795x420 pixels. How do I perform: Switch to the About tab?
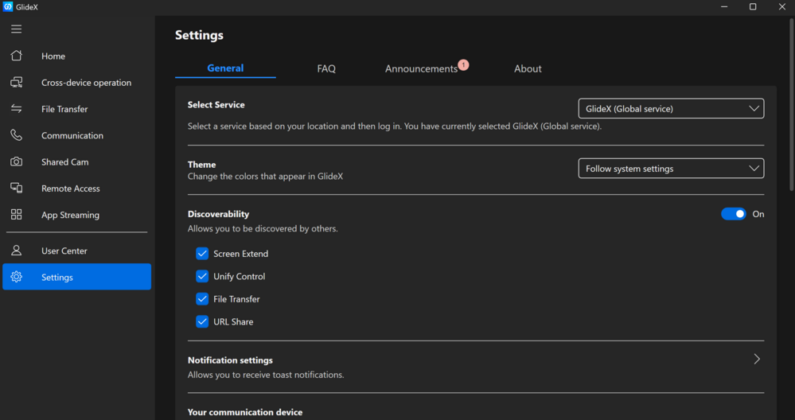coord(528,68)
